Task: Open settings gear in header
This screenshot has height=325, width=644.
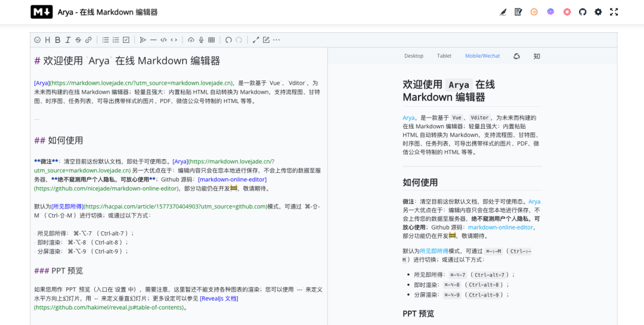Action: pyautogui.click(x=598, y=12)
